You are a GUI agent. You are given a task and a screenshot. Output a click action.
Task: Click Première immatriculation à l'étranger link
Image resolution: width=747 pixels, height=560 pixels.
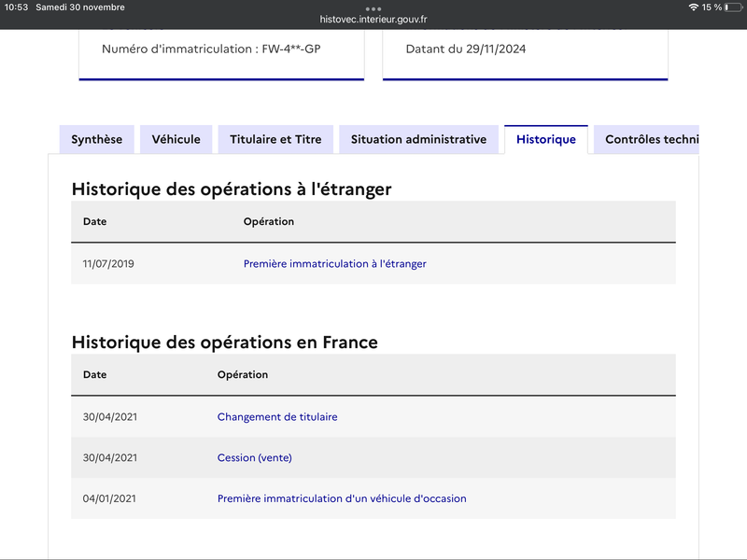pos(335,264)
